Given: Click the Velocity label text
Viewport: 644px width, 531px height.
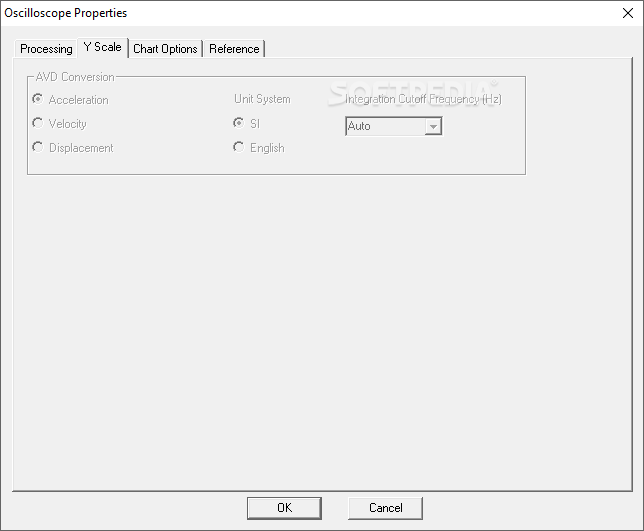Looking at the screenshot, I should coord(67,124).
